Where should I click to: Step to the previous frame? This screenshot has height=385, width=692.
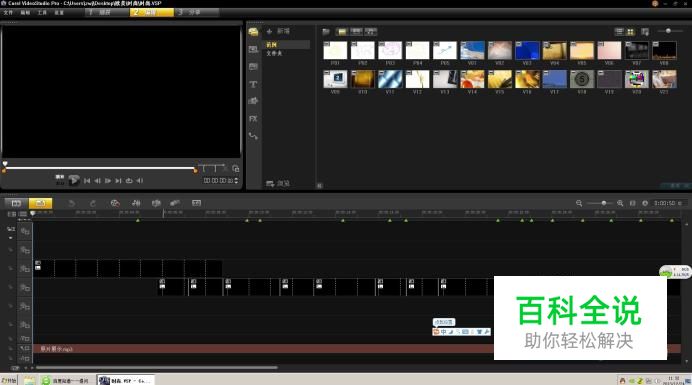click(x=98, y=181)
